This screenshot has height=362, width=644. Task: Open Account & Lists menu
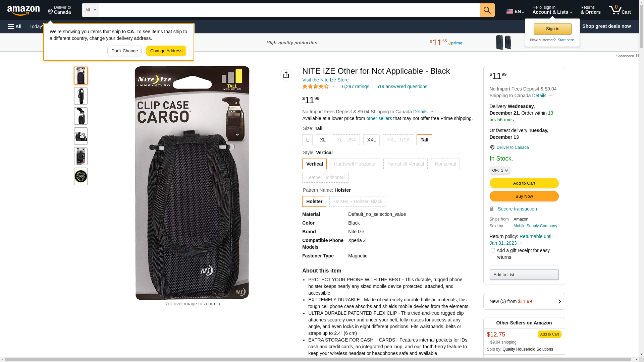click(552, 10)
